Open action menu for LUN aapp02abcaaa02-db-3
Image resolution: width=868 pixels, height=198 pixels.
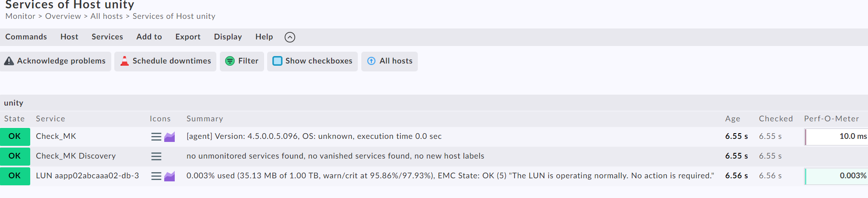tap(156, 176)
